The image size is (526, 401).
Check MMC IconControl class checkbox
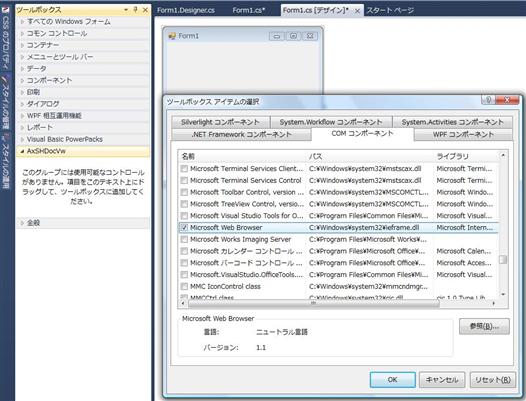[184, 287]
